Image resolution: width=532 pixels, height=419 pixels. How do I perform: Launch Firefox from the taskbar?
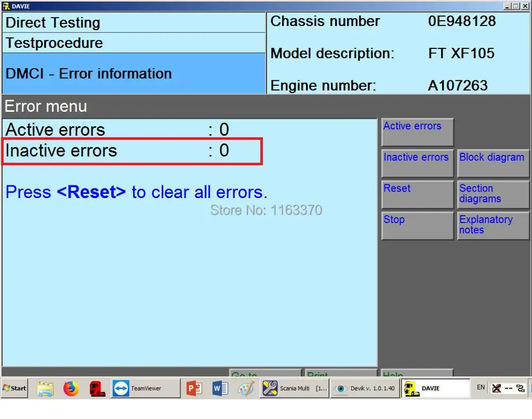[71, 389]
